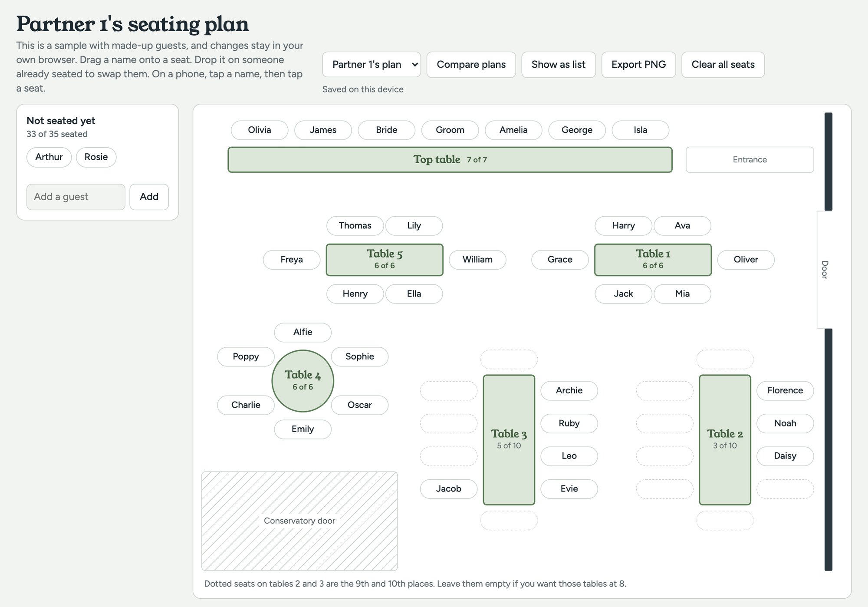The height and width of the screenshot is (607, 868).
Task: Select unseated guest Rosie
Action: point(96,157)
